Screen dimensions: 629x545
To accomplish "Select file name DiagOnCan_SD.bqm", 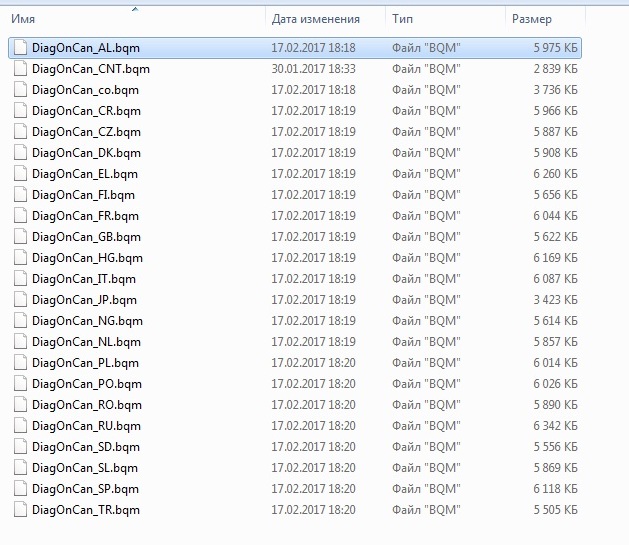I will 86,447.
